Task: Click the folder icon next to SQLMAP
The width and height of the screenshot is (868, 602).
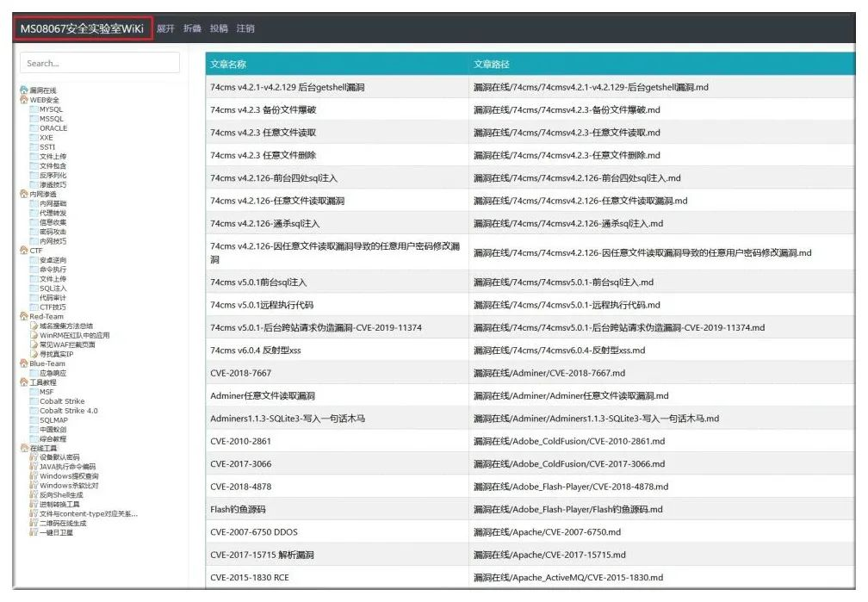Action: point(34,419)
